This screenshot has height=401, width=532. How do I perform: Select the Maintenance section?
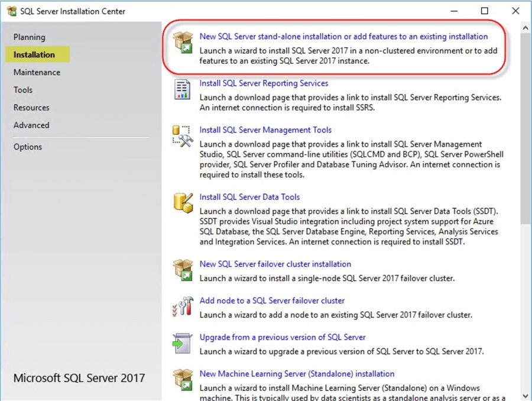[37, 72]
